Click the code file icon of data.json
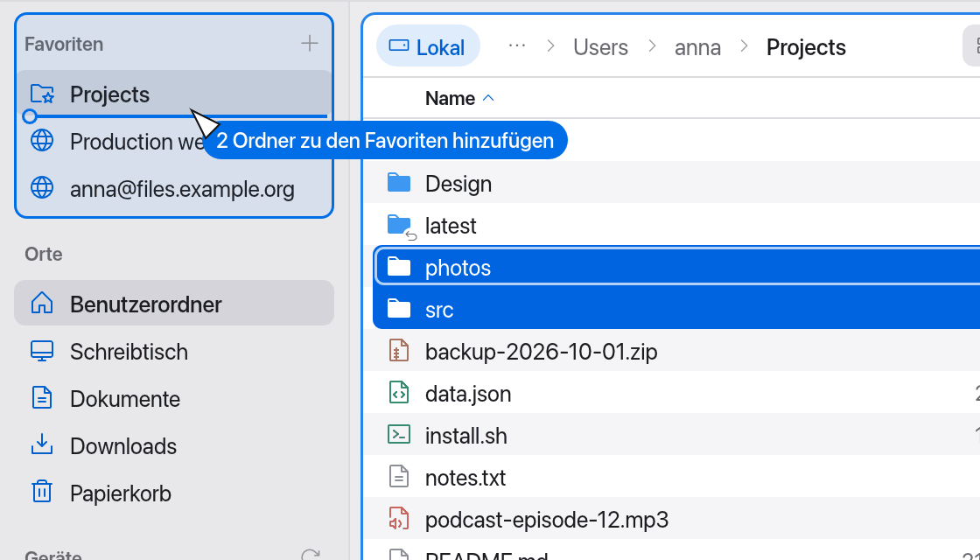The height and width of the screenshot is (560, 980). pos(399,393)
